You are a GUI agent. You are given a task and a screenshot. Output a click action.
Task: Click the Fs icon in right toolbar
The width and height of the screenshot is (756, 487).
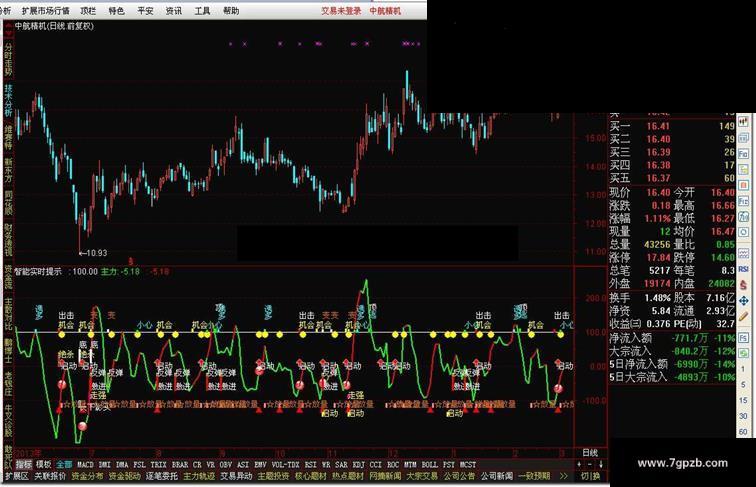tap(743, 337)
